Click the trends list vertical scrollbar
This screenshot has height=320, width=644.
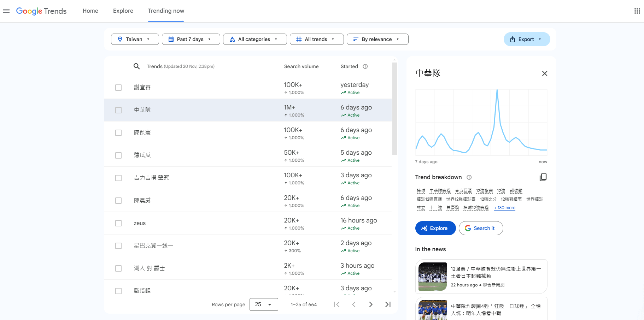tap(394, 109)
